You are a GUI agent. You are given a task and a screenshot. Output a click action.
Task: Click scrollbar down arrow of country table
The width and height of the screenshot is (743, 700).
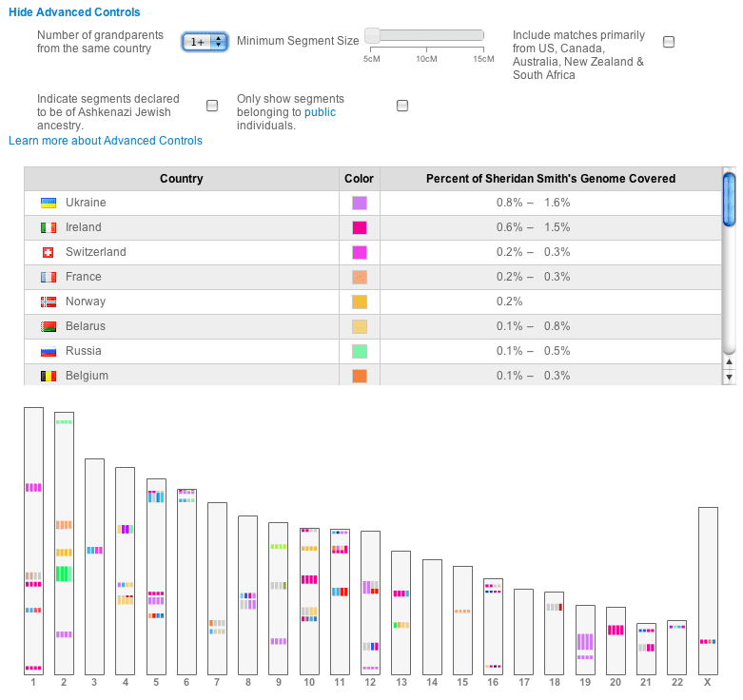pos(730,377)
